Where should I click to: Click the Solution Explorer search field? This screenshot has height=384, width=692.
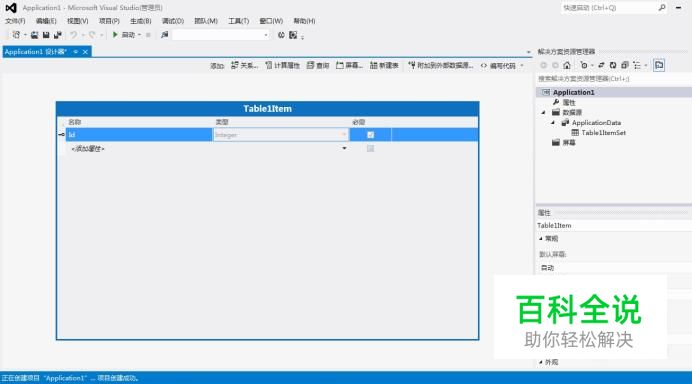[613, 79]
